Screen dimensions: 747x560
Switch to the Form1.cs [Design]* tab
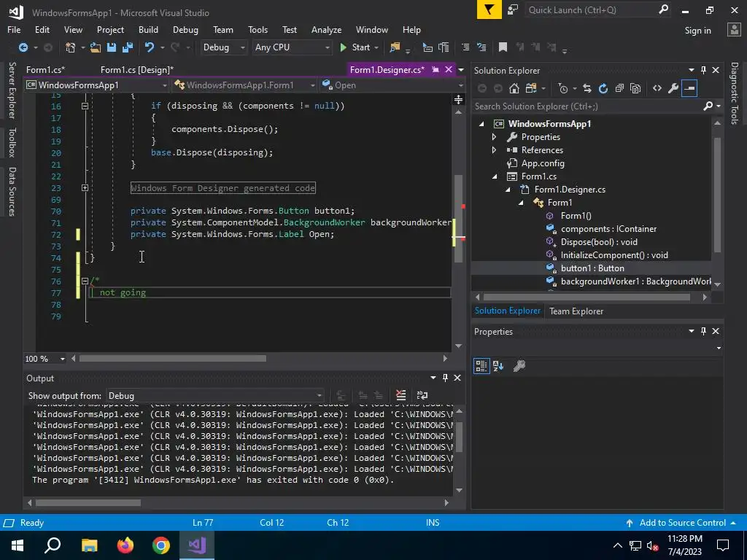pyautogui.click(x=137, y=70)
